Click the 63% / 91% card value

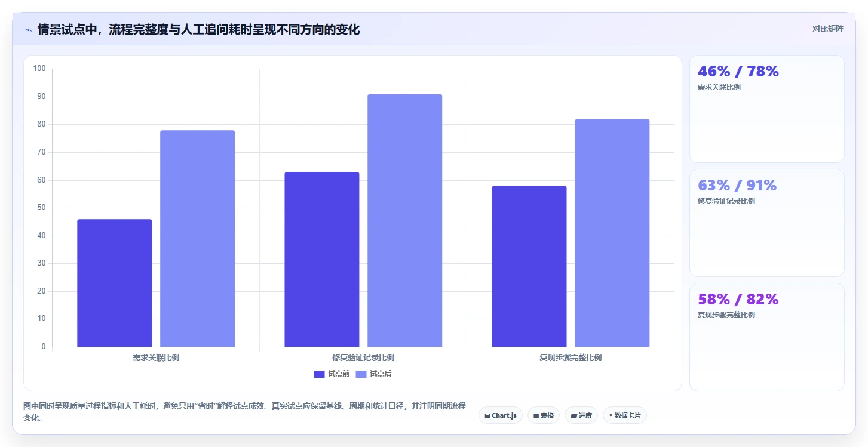737,186
